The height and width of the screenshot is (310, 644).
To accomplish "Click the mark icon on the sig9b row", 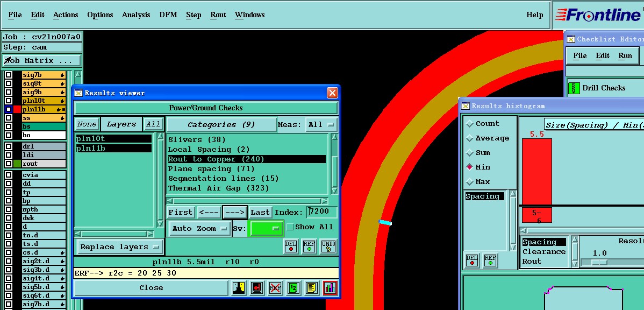I will pyautogui.click(x=62, y=92).
